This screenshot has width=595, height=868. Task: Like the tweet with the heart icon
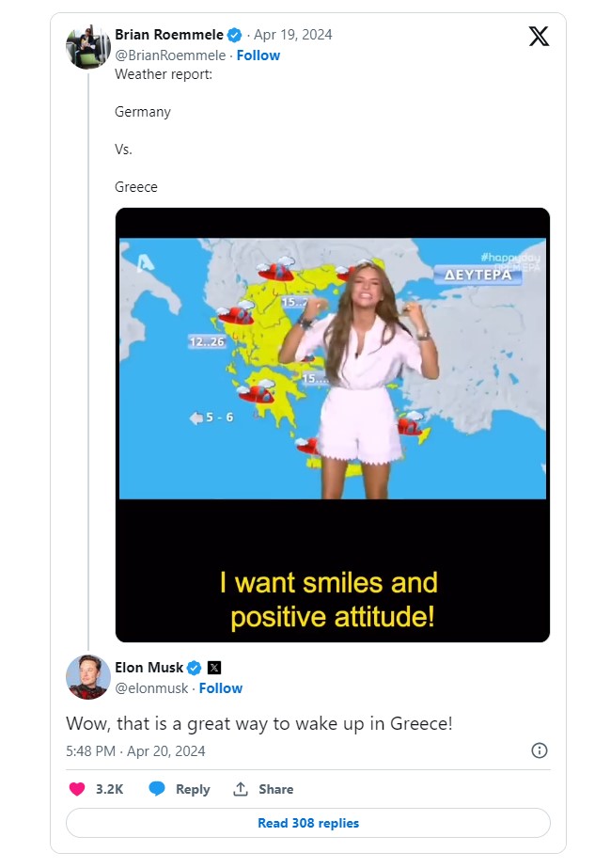(78, 789)
